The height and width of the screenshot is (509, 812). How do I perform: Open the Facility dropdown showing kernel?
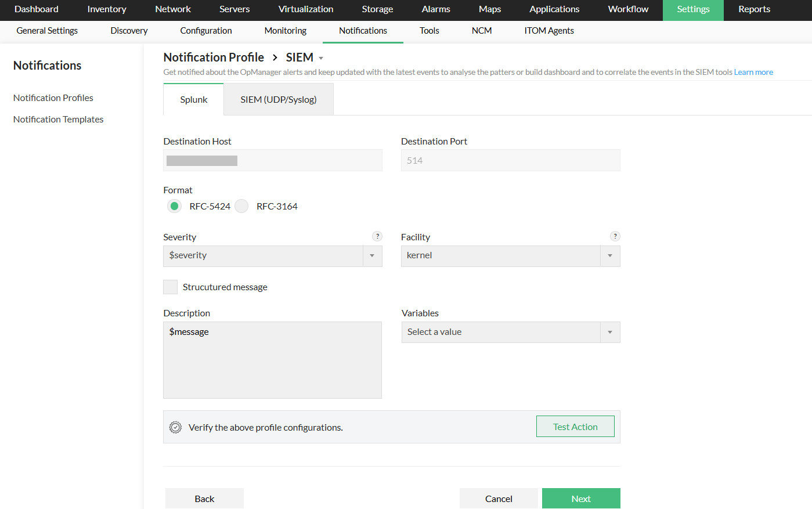pyautogui.click(x=511, y=256)
